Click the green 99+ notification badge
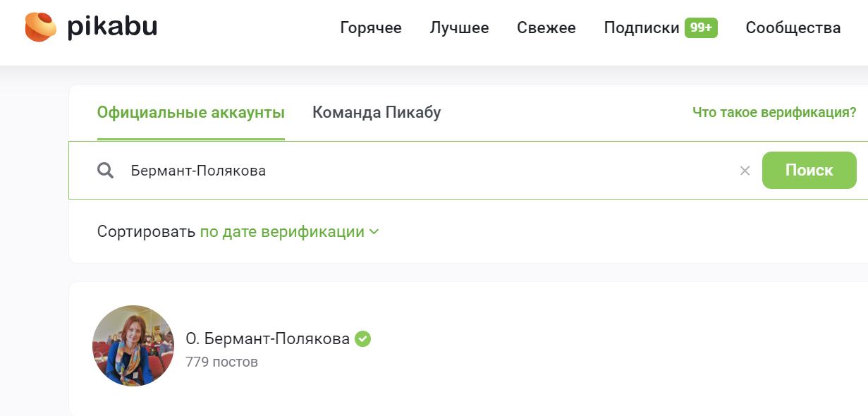 coord(701,28)
